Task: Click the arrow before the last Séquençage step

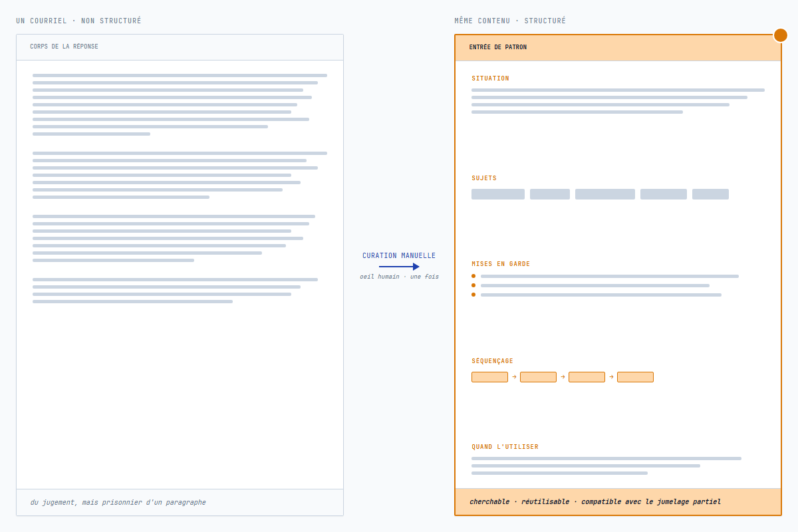Action: [611, 377]
